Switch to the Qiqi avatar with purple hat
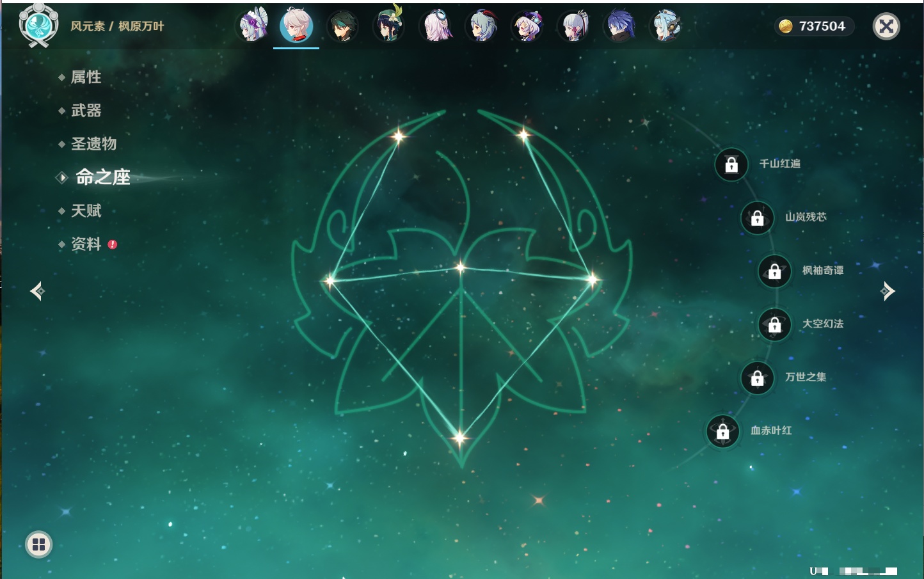 point(527,26)
